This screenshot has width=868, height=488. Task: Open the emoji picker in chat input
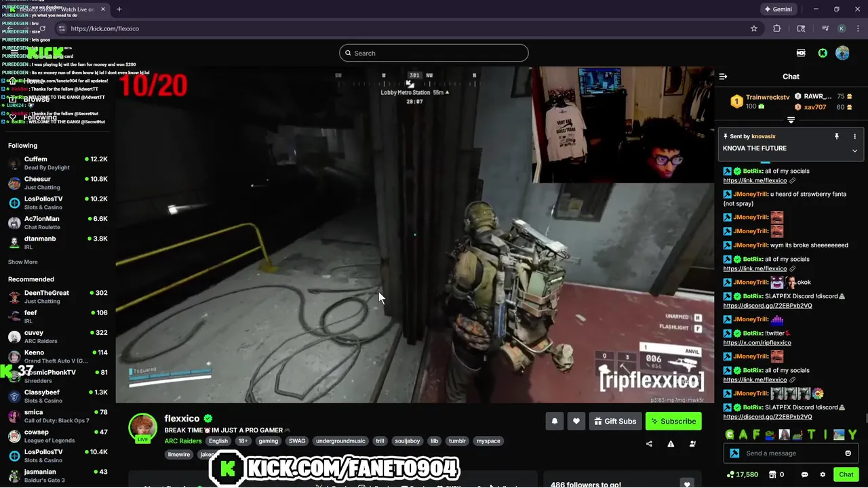pyautogui.click(x=848, y=453)
